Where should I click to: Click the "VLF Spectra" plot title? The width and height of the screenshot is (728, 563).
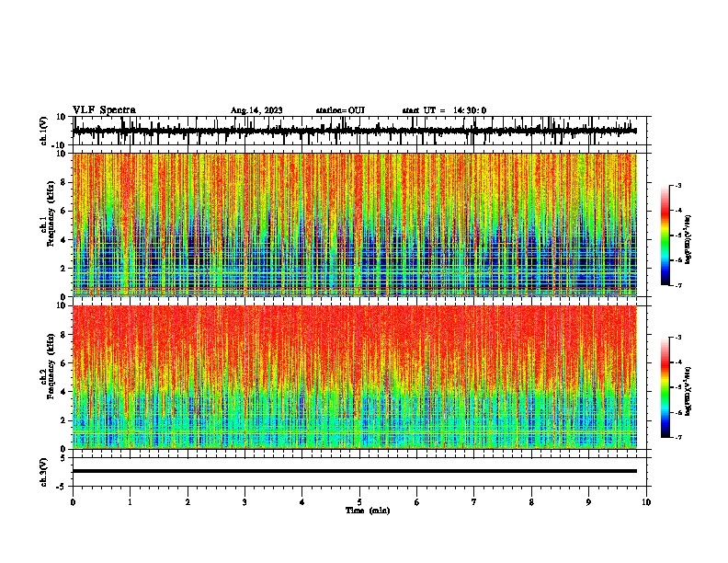point(105,110)
